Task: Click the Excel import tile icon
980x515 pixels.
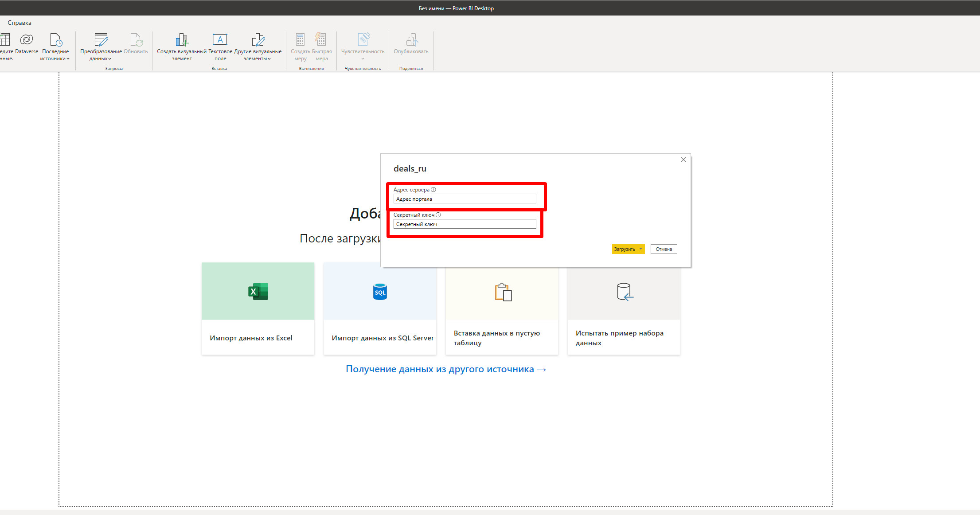Action: (258, 291)
